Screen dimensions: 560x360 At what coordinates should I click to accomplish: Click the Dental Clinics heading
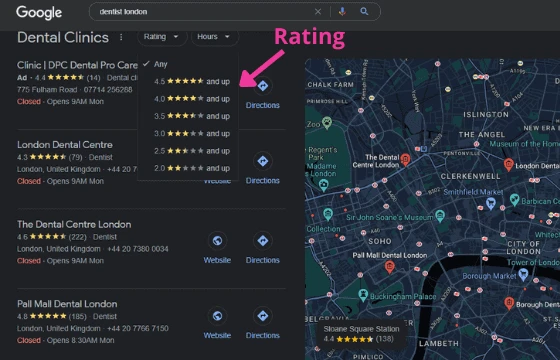63,38
